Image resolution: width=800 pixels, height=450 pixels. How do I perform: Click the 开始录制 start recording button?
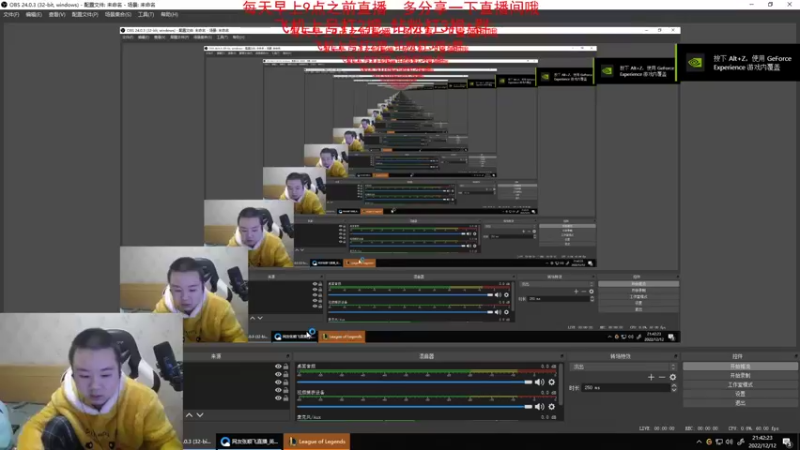tap(740, 376)
